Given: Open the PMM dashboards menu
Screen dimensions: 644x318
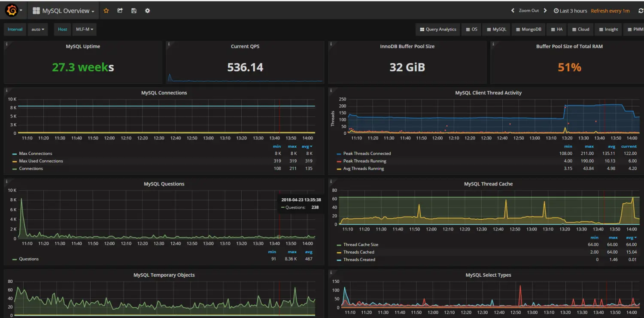Looking at the screenshot, I should 634,29.
